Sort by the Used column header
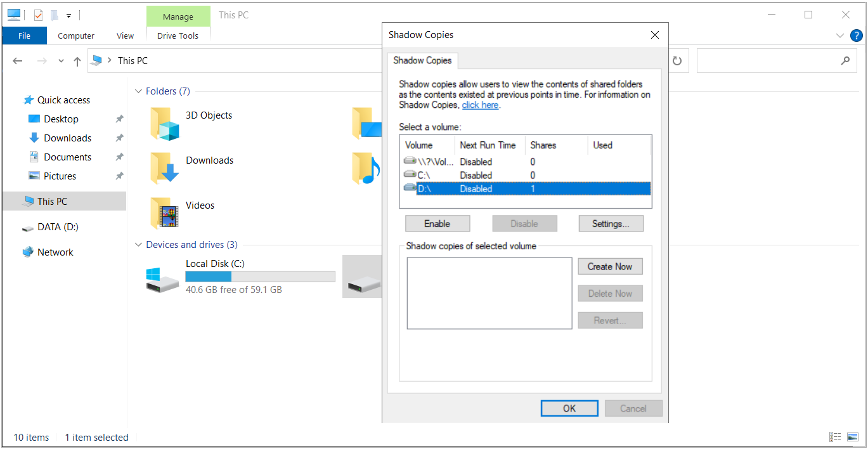Screen dimensions: 868x449 pos(619,145)
